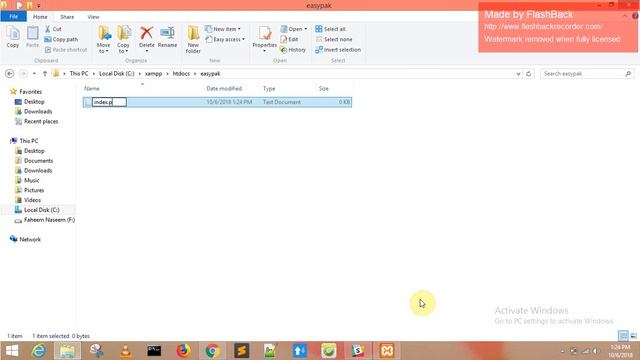Click Paste shortcut in ribbon
Viewport: 640px width, 360px height.
pos(66,50)
